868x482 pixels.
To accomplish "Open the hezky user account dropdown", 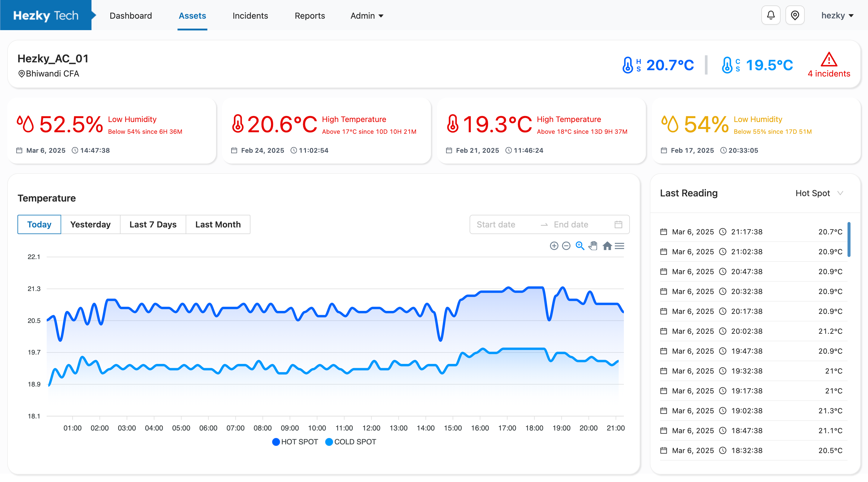I will pos(837,16).
